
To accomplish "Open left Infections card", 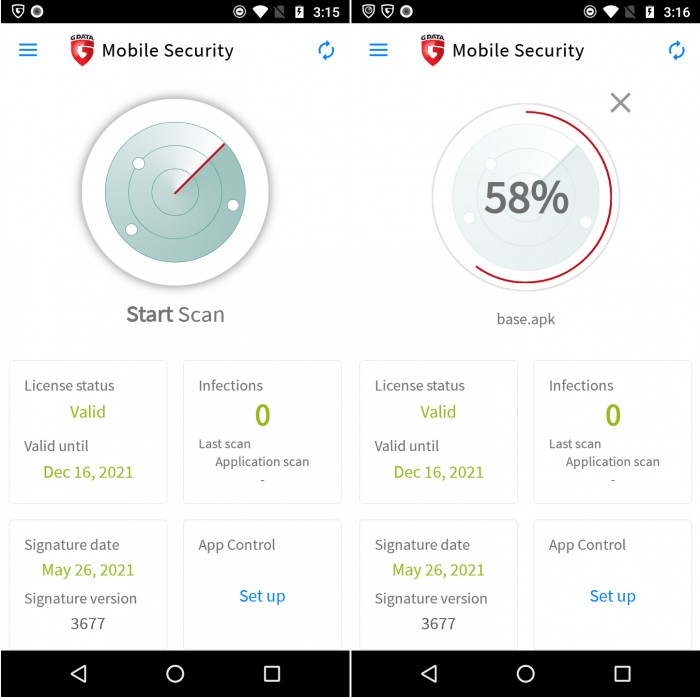I will (x=262, y=432).
